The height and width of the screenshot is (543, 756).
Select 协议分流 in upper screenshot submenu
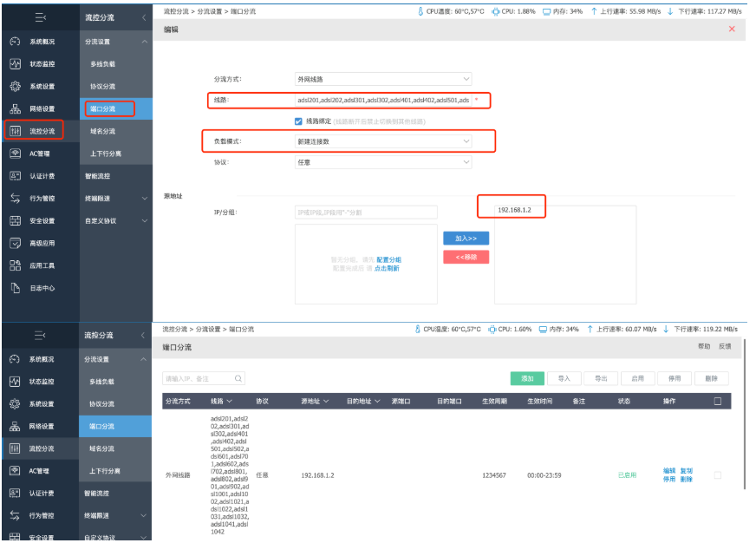click(102, 87)
